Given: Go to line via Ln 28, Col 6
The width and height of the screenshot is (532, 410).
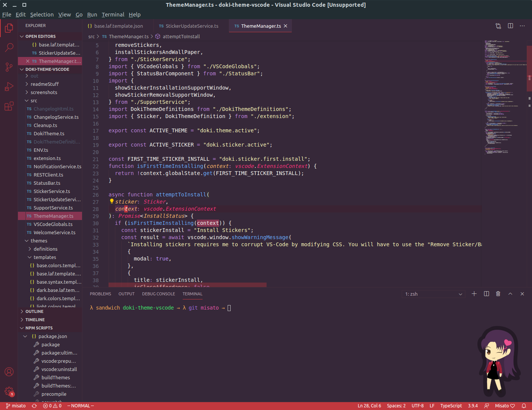Looking at the screenshot, I should click(x=369, y=406).
